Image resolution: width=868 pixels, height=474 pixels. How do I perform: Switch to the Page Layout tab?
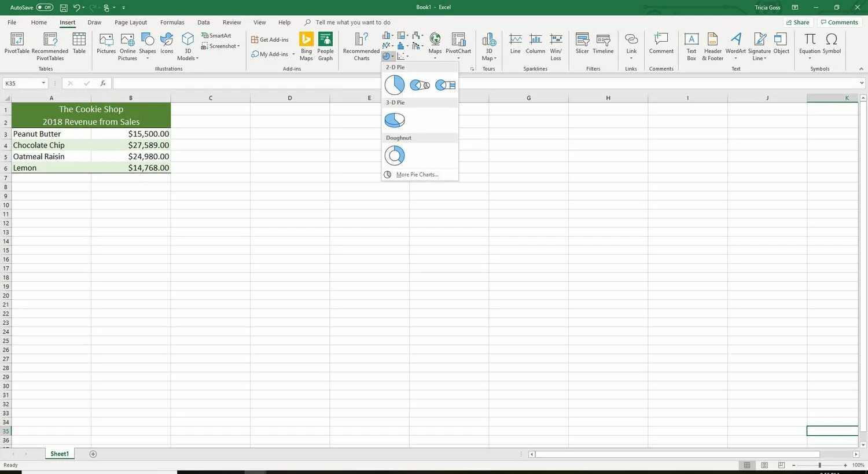[x=131, y=23]
